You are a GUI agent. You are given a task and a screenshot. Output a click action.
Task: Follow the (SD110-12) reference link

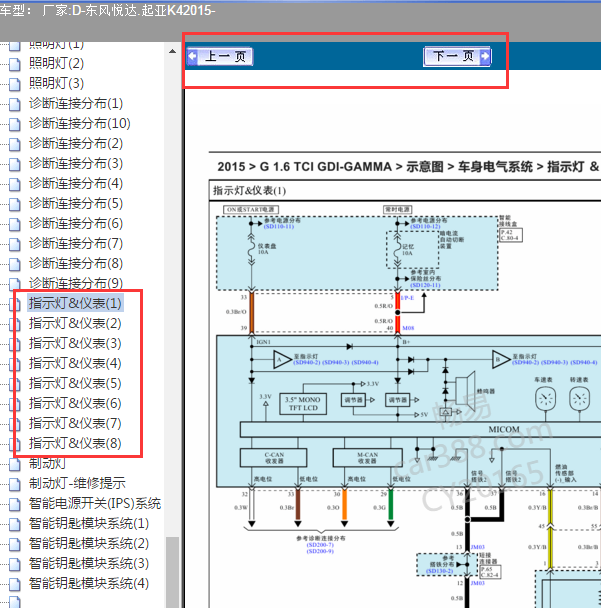tap(425, 226)
